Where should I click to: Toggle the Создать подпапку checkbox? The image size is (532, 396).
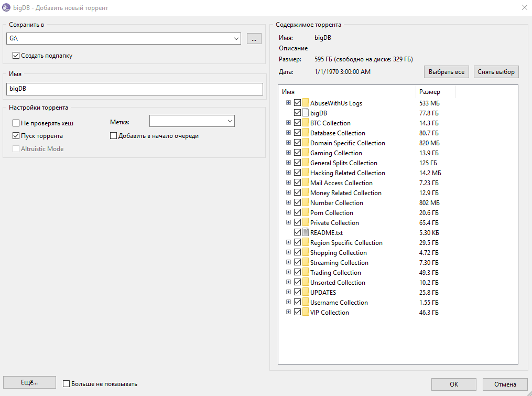pyautogui.click(x=16, y=56)
